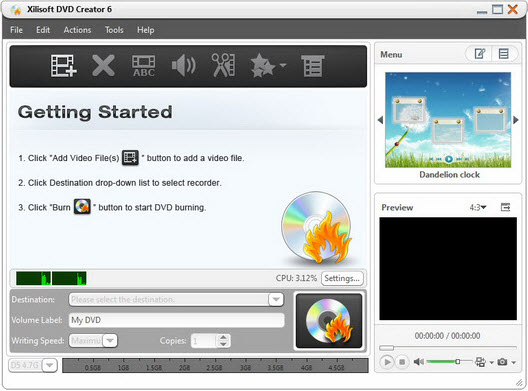
Task: Click the Copies number field
Action: coord(204,341)
